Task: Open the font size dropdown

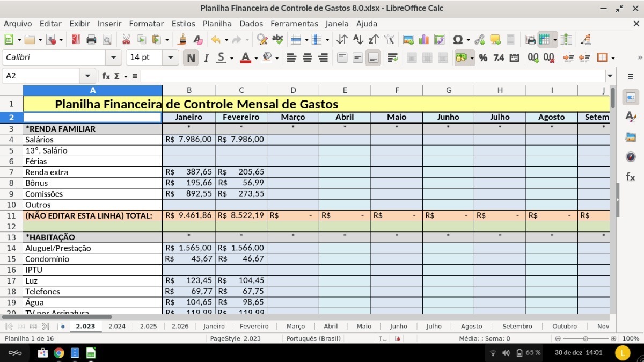Action: pos(170,57)
